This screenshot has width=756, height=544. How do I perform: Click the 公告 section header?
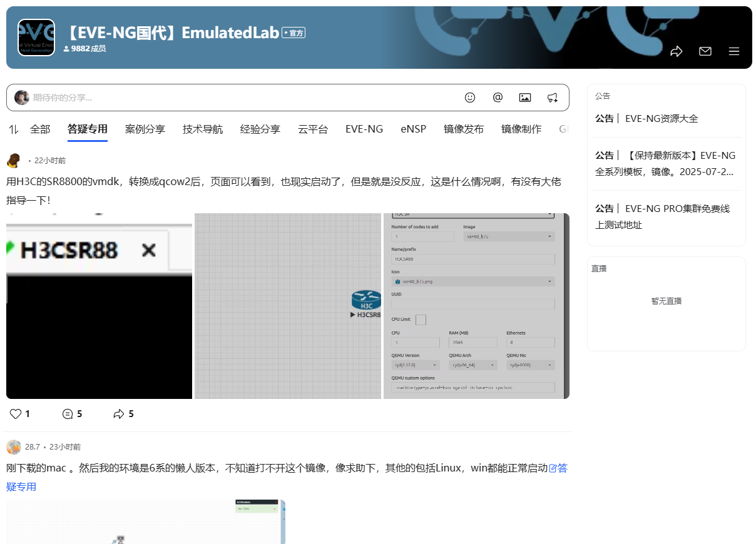603,96
